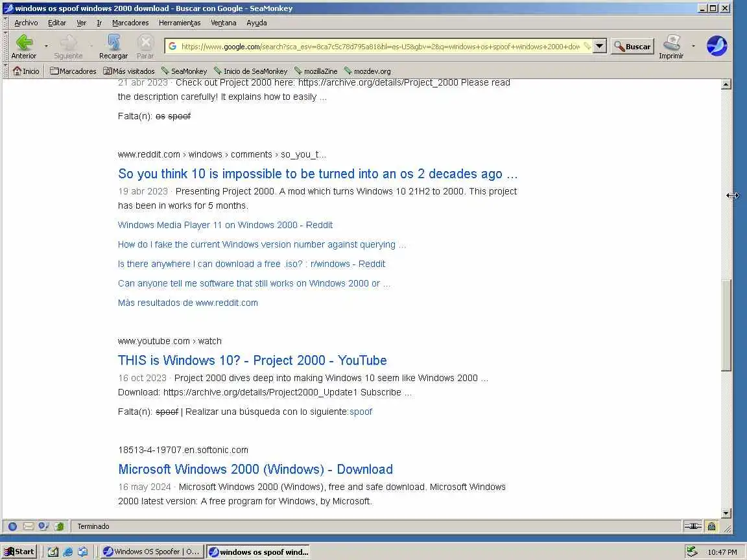Click the security padlock icon
Screen dimensions: 747x560
click(711, 526)
